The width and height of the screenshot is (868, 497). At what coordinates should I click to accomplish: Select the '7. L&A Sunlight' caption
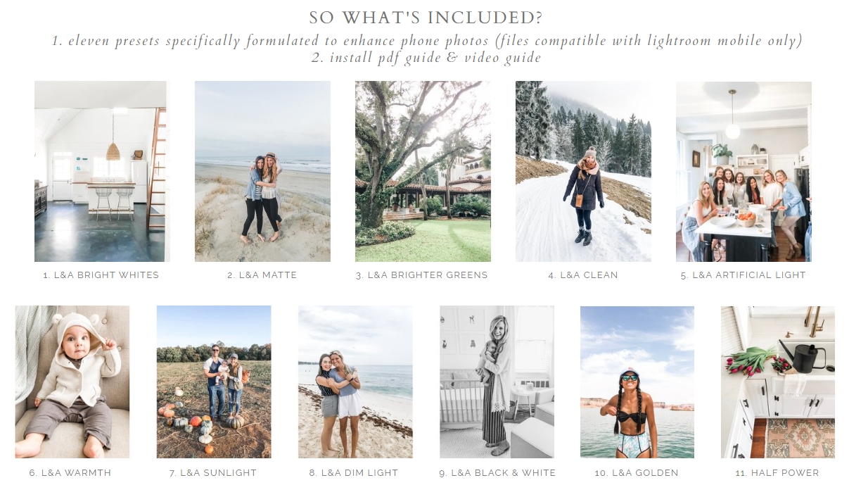(213, 473)
